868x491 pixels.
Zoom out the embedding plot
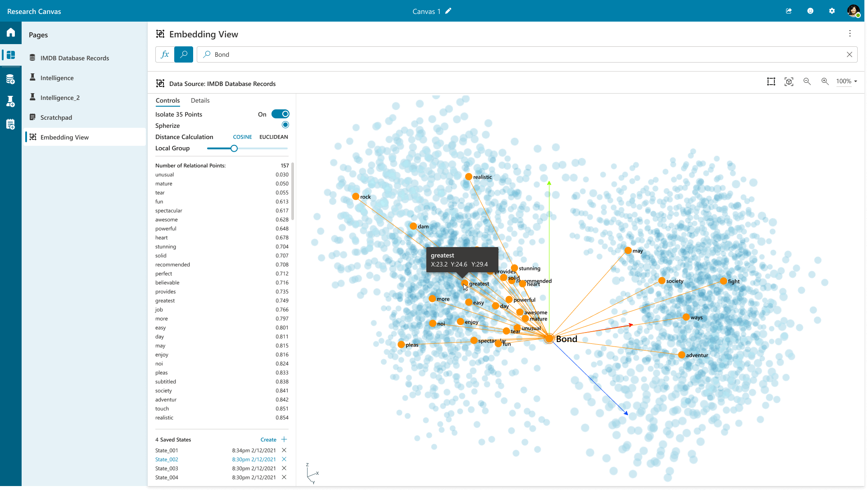807,81
